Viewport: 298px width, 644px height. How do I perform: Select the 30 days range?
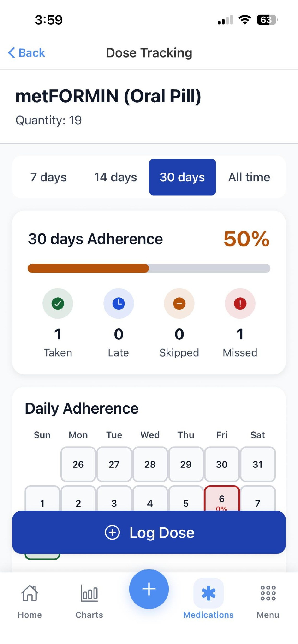click(x=182, y=177)
